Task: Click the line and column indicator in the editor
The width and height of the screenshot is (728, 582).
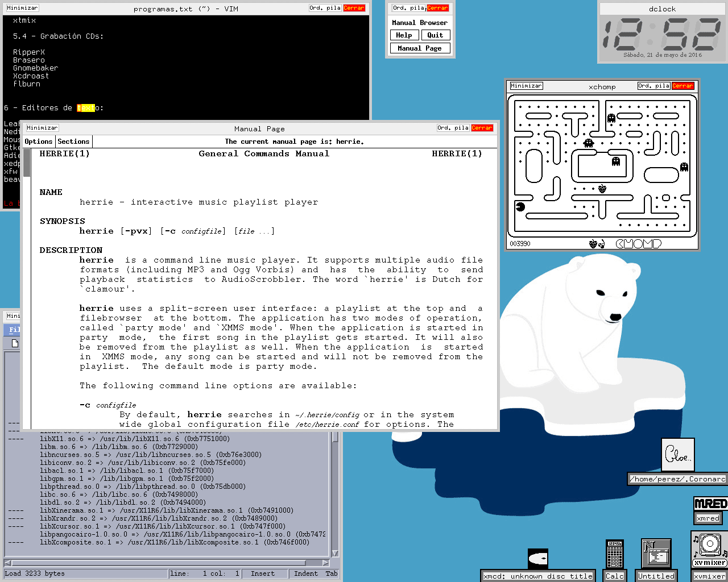Action: point(205,573)
